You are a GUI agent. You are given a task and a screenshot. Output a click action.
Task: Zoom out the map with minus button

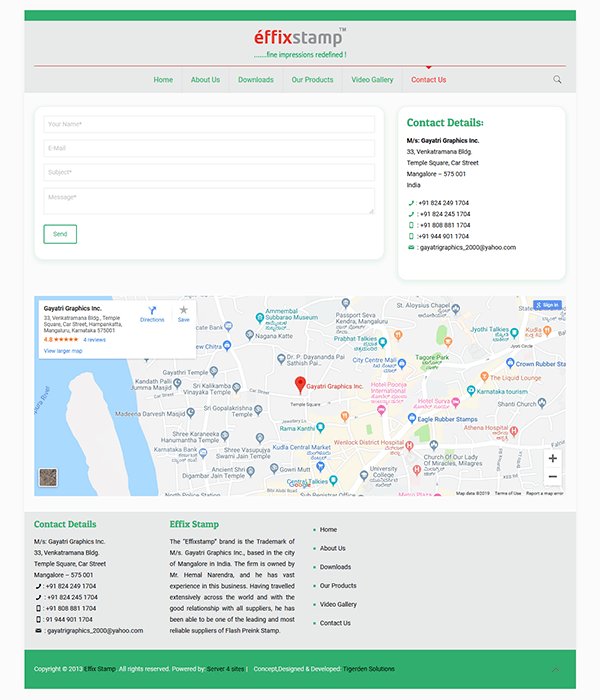tap(553, 476)
